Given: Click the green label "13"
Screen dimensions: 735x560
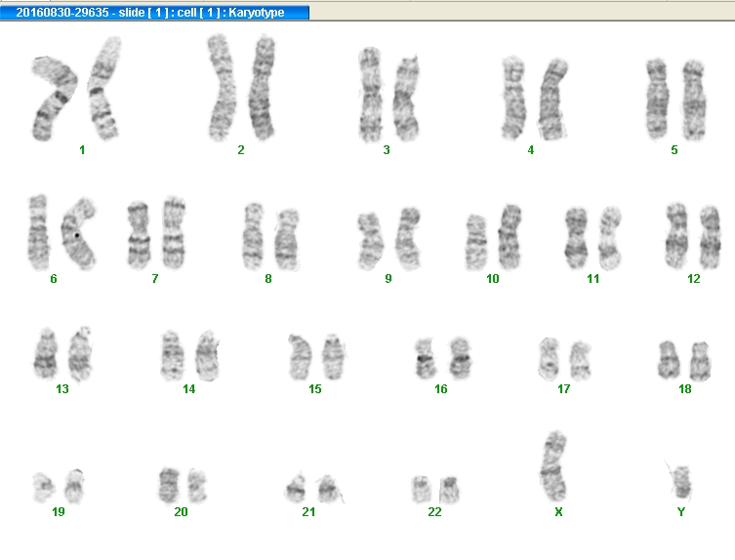Looking at the screenshot, I should pos(62,389).
